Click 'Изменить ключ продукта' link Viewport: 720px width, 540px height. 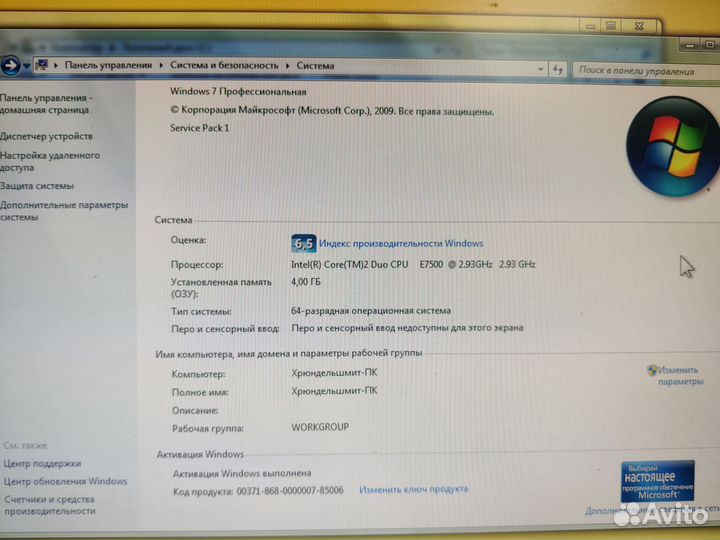[413, 489]
